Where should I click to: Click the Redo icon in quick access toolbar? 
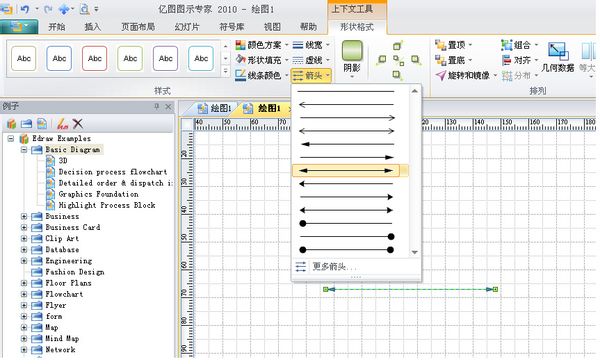pyautogui.click(x=48, y=8)
